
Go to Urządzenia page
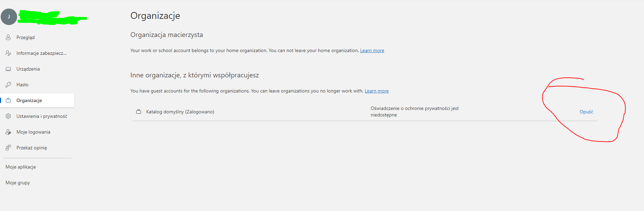click(x=37, y=69)
